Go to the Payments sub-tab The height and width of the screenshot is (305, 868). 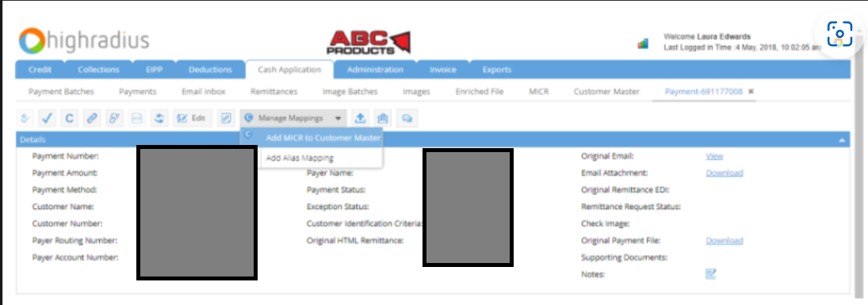pyautogui.click(x=138, y=91)
